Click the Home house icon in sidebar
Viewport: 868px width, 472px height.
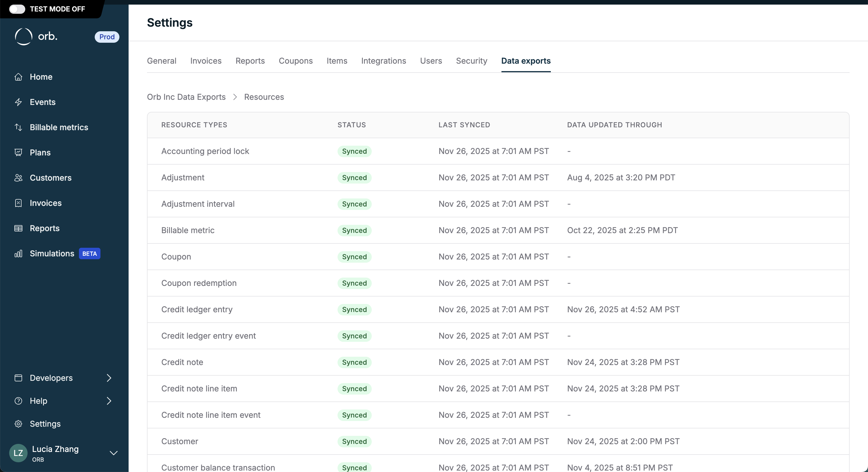pyautogui.click(x=18, y=77)
